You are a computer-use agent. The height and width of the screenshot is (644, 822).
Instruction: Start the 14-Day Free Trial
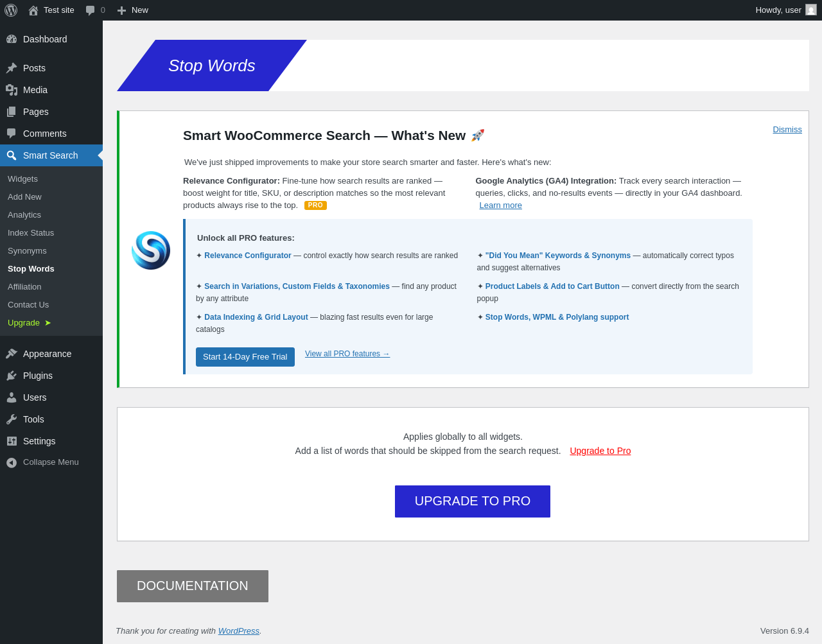pos(245,357)
